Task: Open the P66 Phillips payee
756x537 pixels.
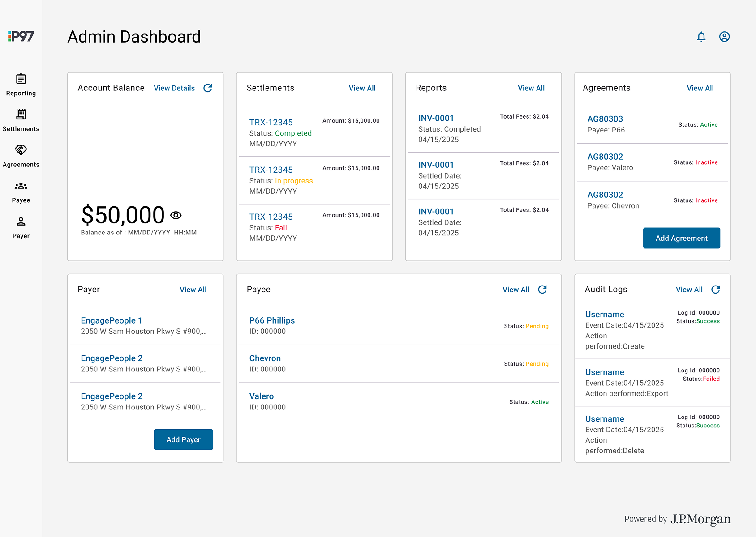Action: [272, 320]
